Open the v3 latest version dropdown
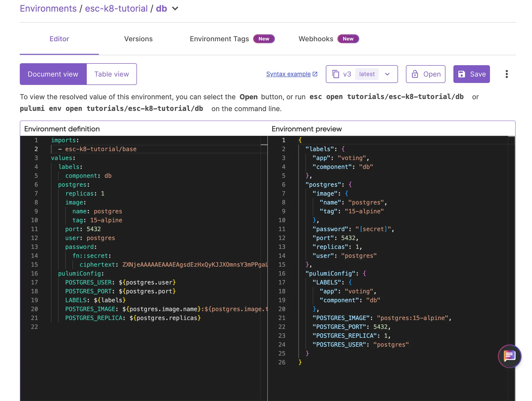532x401 pixels. [362, 74]
